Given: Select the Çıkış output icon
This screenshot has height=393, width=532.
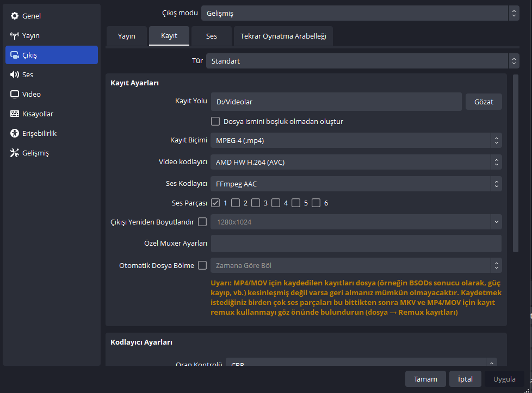Looking at the screenshot, I should pos(15,55).
